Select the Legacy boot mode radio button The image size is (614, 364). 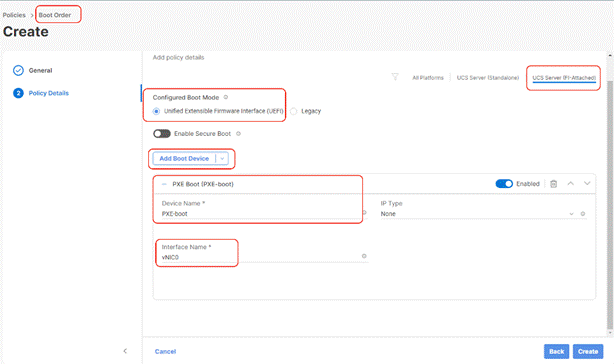click(x=293, y=111)
